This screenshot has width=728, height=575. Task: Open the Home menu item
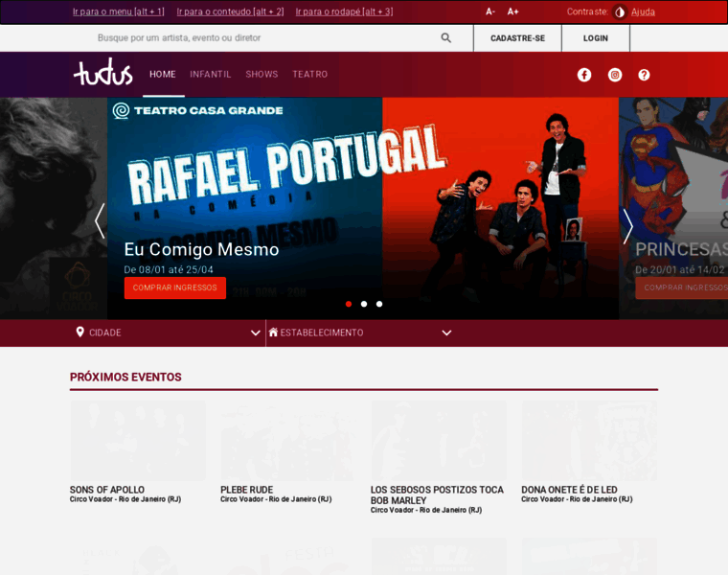pos(163,75)
